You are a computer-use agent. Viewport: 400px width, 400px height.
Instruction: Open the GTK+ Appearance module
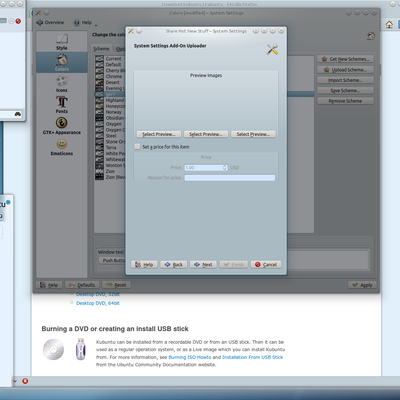click(x=62, y=126)
